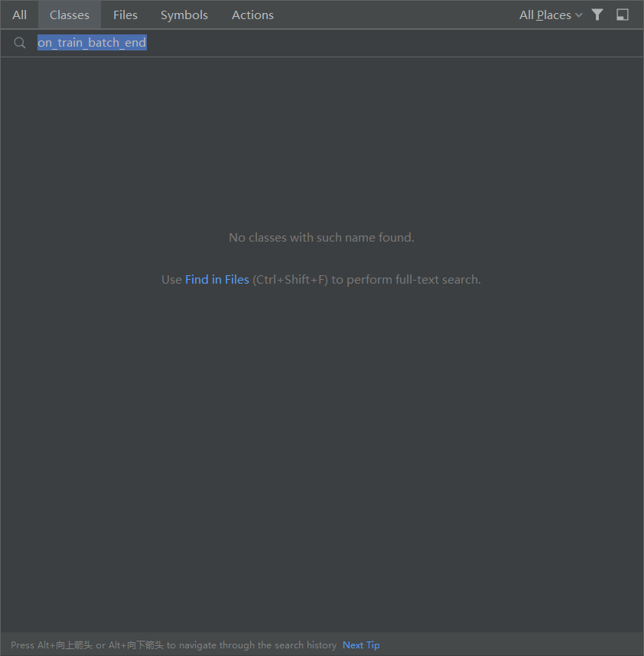Click the magnifier search icon
644x656 pixels.
tap(19, 42)
